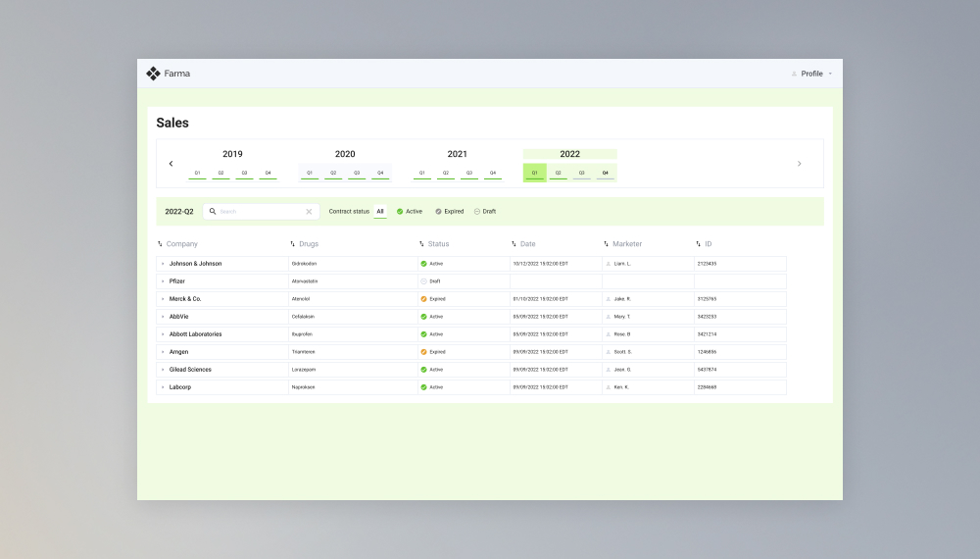Click the marketer person icon next to Scott S.

[x=609, y=352]
